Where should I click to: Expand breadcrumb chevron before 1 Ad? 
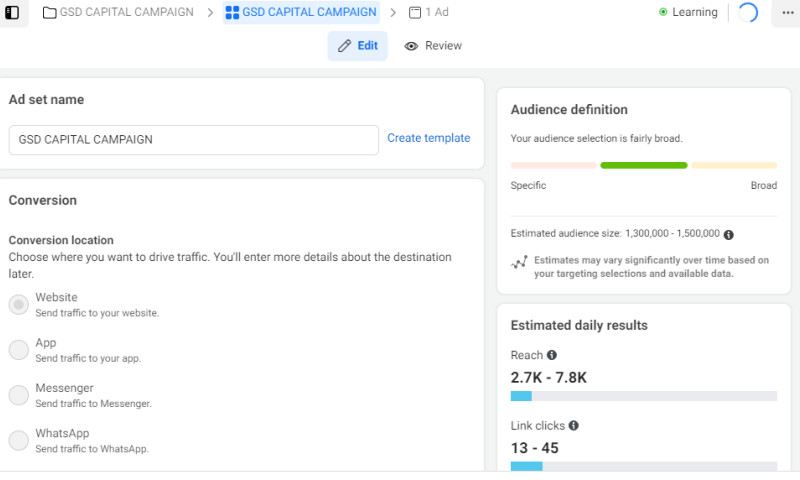(393, 13)
